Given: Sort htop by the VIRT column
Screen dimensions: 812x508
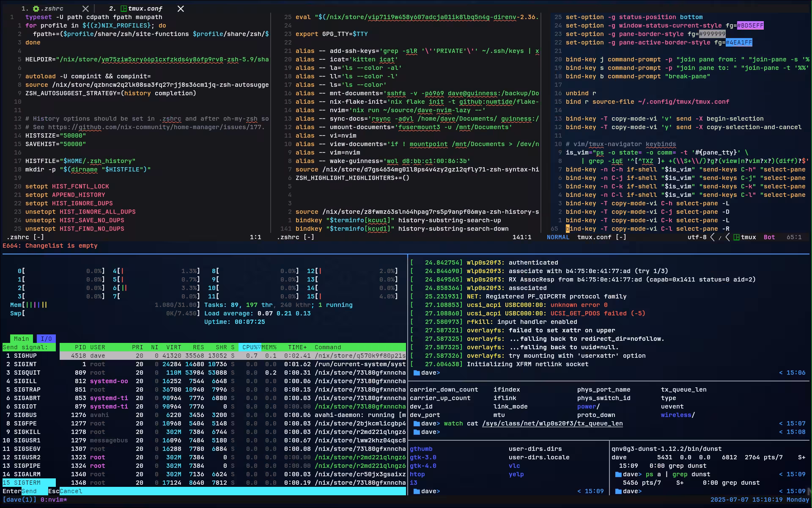Looking at the screenshot, I should click(174, 347).
